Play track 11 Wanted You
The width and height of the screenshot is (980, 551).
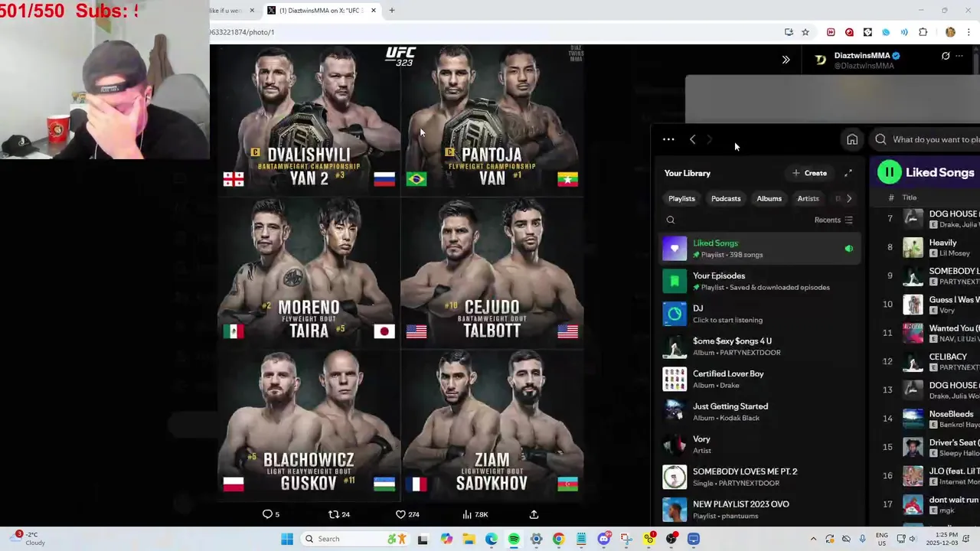[927, 333]
